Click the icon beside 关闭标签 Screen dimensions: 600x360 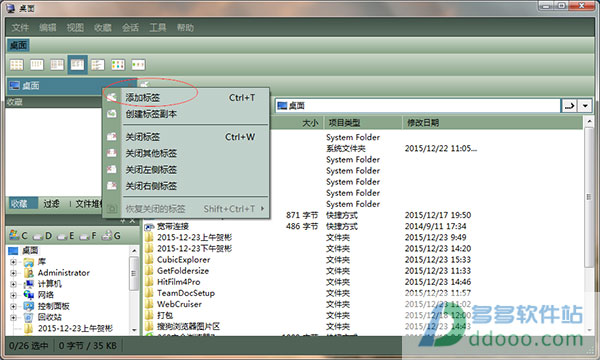coord(111,137)
